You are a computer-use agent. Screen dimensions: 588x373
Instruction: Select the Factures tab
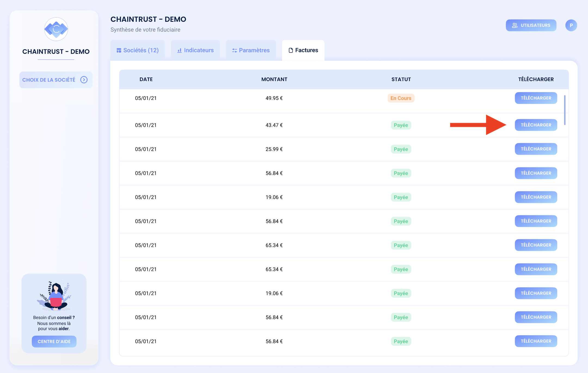tap(303, 50)
